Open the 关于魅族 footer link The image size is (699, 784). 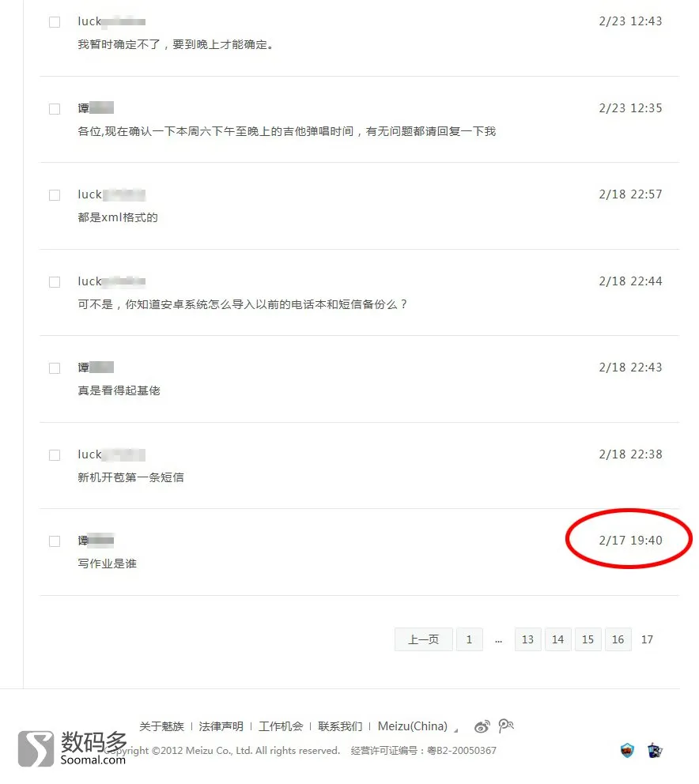point(161,726)
